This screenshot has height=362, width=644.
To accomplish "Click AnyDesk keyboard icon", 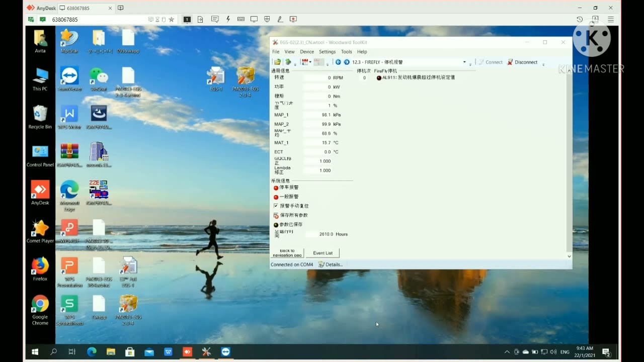I will click(x=241, y=20).
